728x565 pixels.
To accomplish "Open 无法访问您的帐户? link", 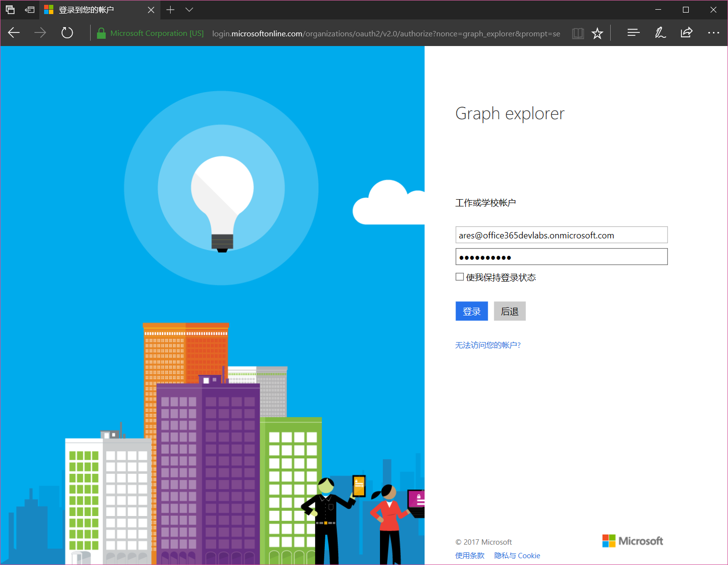I will (x=488, y=345).
